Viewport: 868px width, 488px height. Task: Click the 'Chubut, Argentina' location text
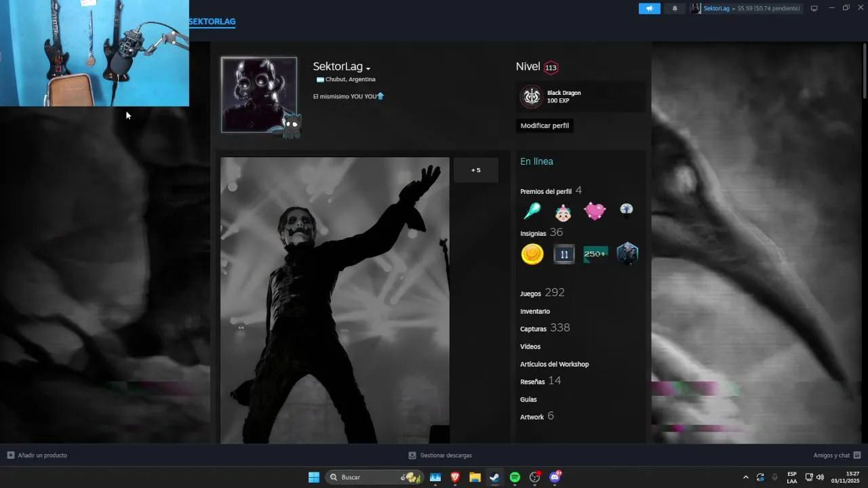(x=350, y=79)
